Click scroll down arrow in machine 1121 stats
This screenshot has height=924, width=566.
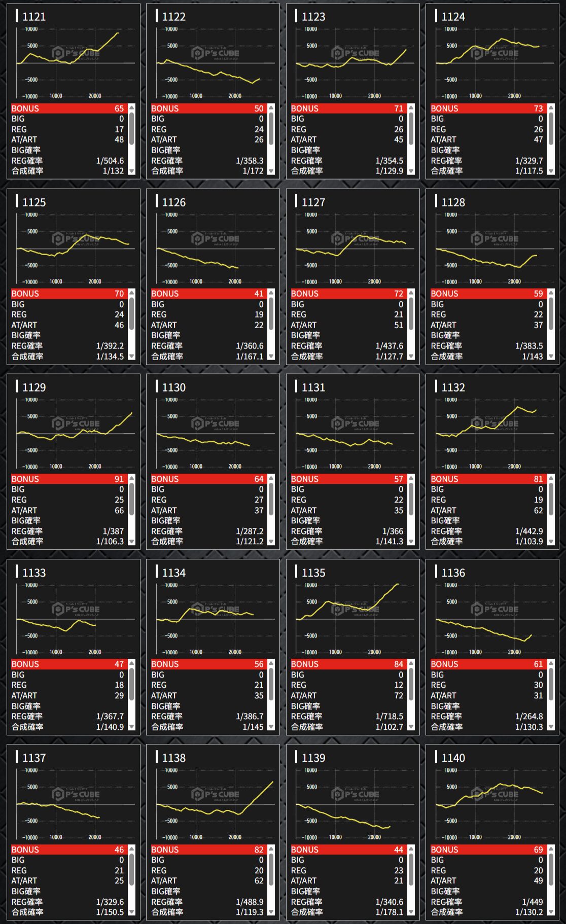(x=132, y=171)
